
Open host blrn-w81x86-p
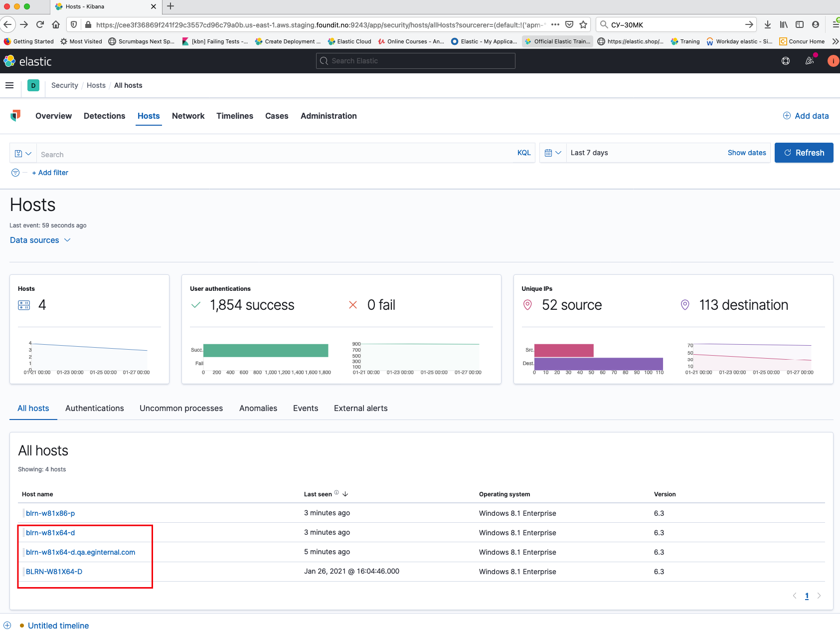click(50, 513)
